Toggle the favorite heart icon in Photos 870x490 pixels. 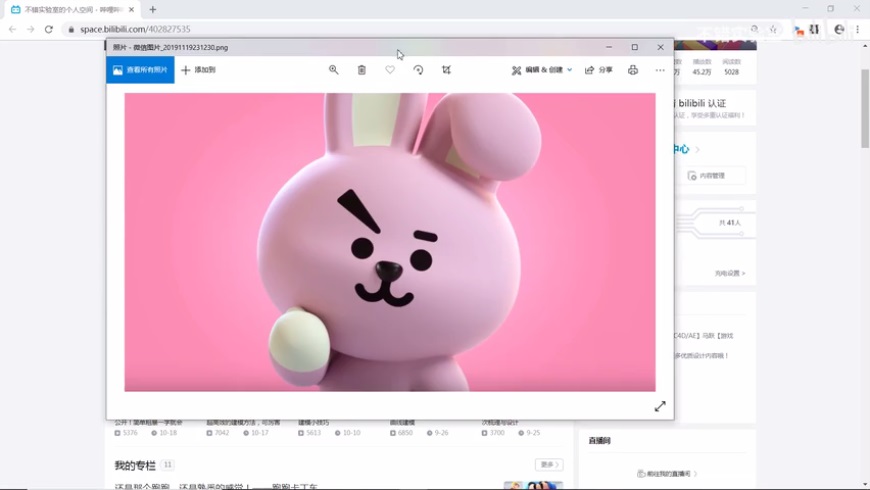coord(390,70)
